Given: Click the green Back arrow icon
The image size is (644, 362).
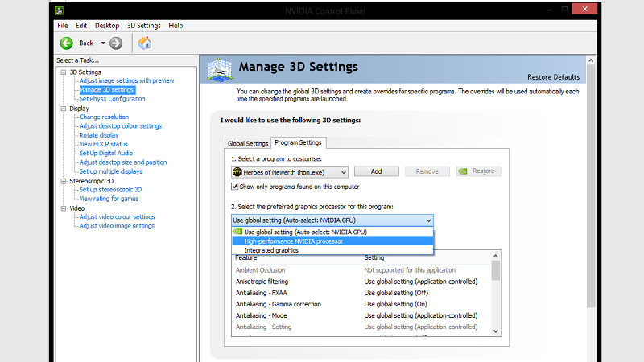Looking at the screenshot, I should (x=66, y=43).
